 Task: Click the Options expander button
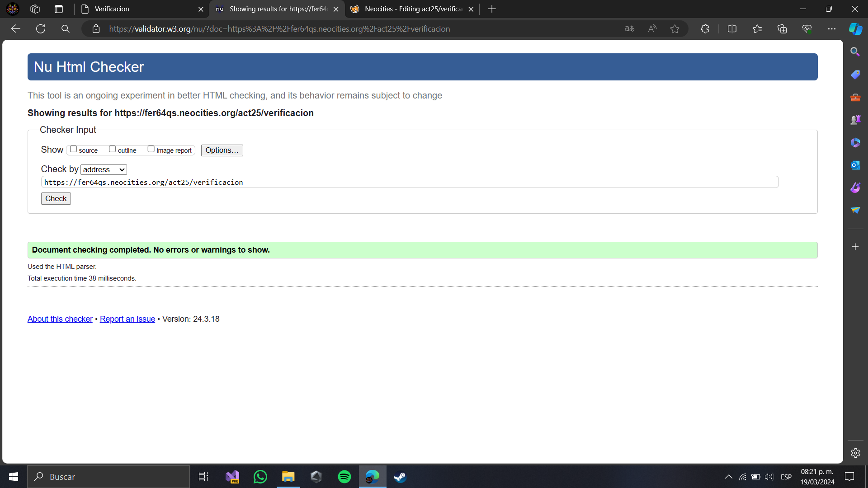[x=221, y=150]
